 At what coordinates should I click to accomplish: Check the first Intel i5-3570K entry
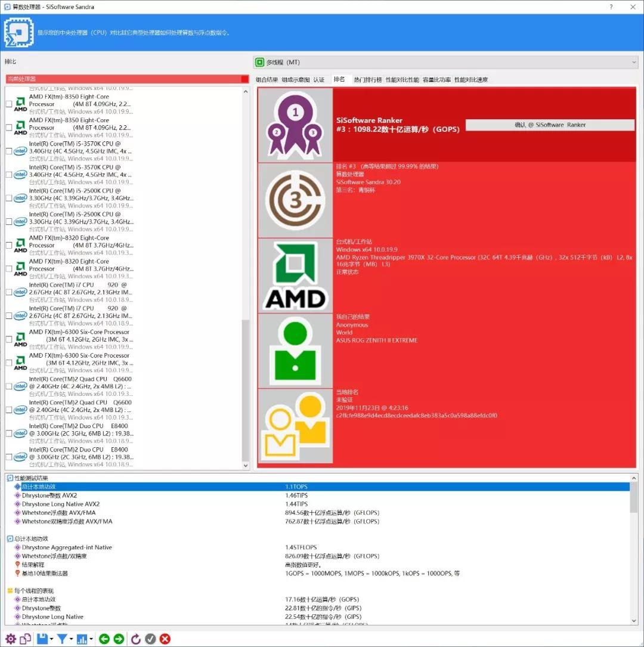(x=9, y=151)
